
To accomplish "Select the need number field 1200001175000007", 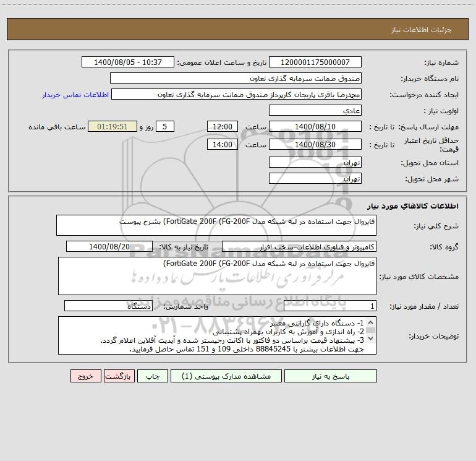I will coord(315,62).
